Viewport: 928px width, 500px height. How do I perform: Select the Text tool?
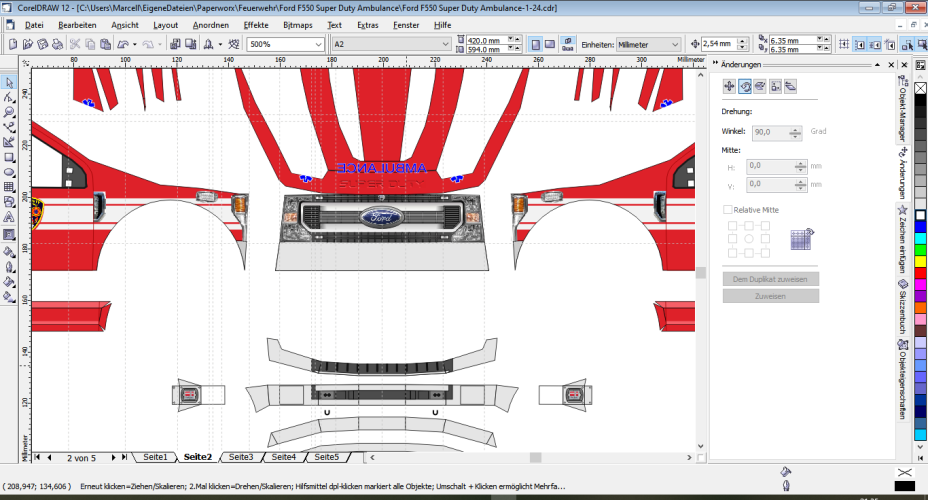pos(9,217)
